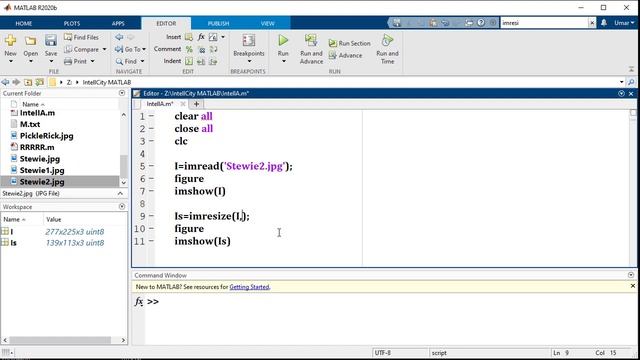Select Stewie.jpg in Current Folder

pyautogui.click(x=40, y=159)
